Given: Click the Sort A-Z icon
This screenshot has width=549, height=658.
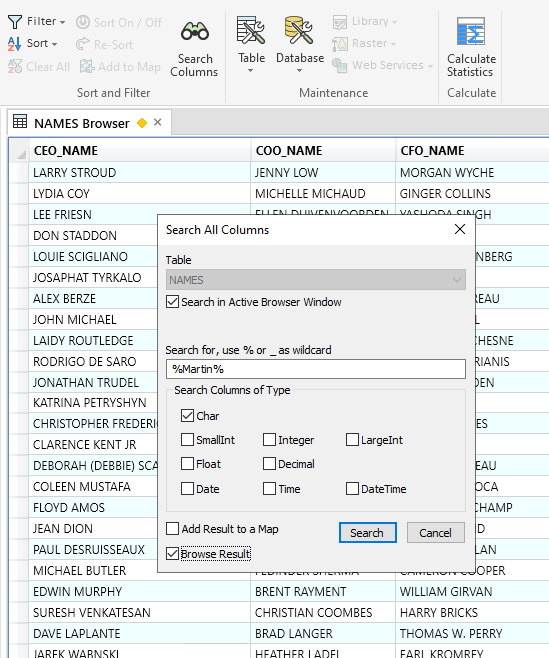Looking at the screenshot, I should (x=14, y=44).
